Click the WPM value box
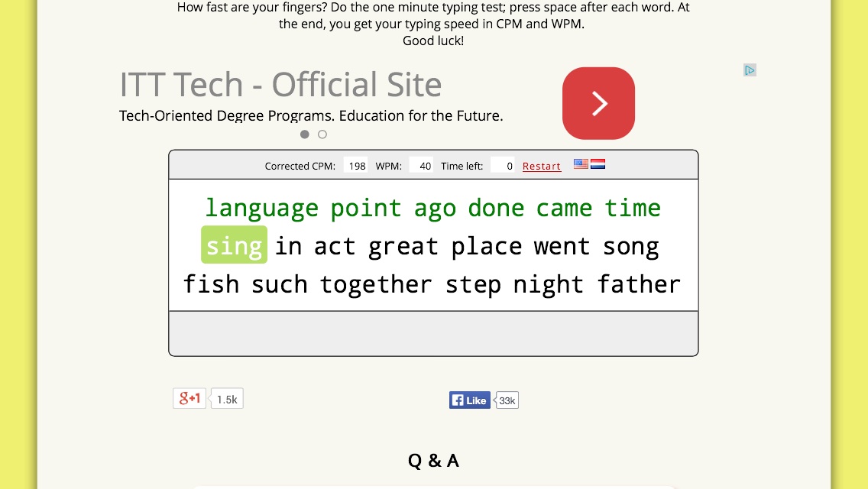Image resolution: width=868 pixels, height=489 pixels. click(421, 166)
